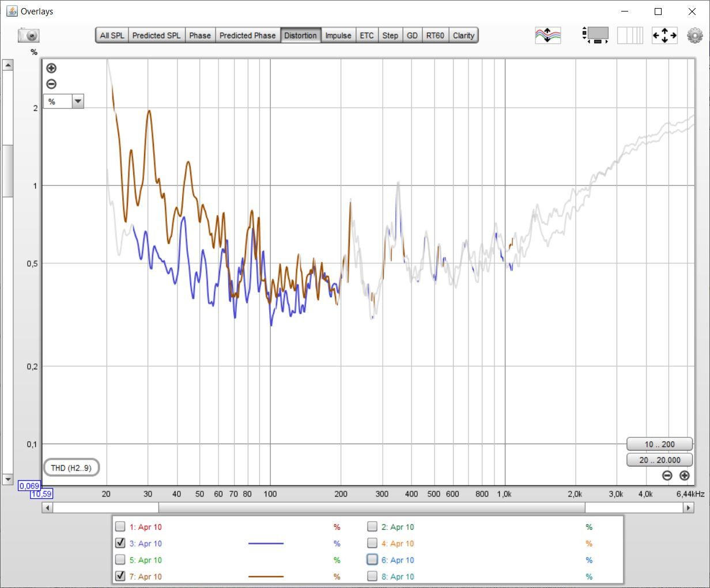
Task: Click vertical scrollbar thumb
Action: [7, 171]
